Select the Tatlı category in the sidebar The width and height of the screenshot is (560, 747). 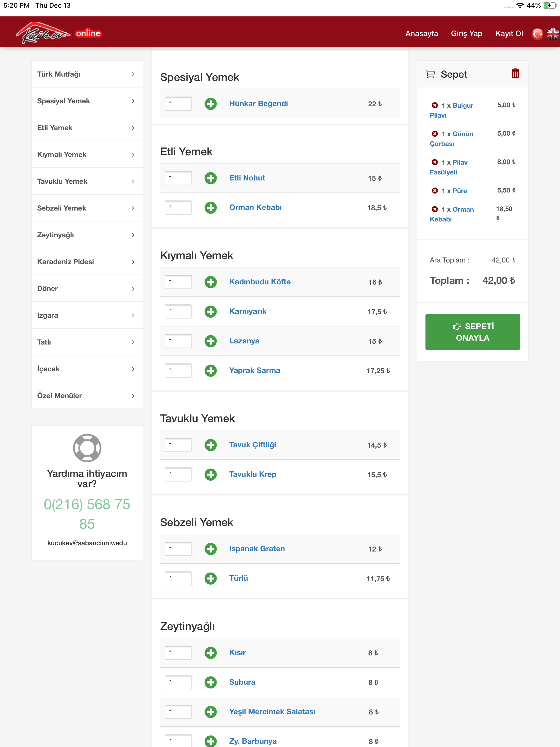(x=87, y=342)
